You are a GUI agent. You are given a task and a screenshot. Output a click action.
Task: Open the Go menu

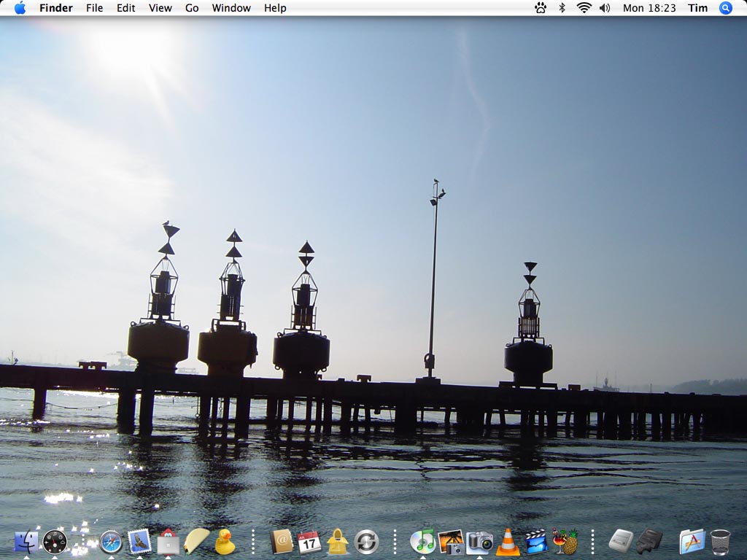pos(192,8)
